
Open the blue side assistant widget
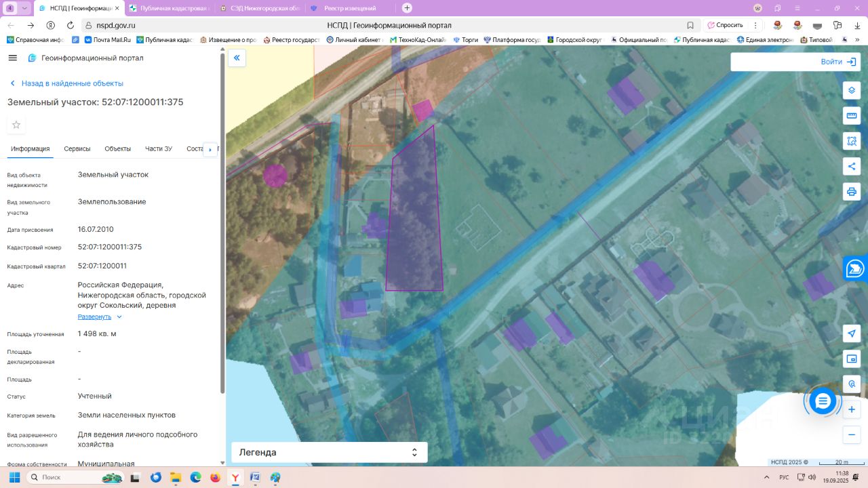coord(856,268)
